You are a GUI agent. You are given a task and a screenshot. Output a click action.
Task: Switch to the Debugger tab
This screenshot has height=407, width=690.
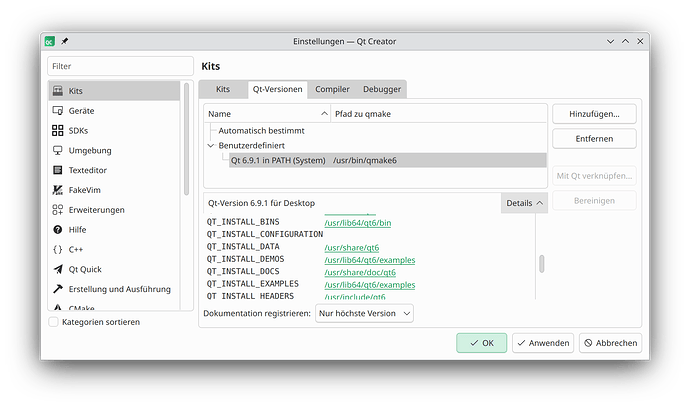tap(382, 89)
